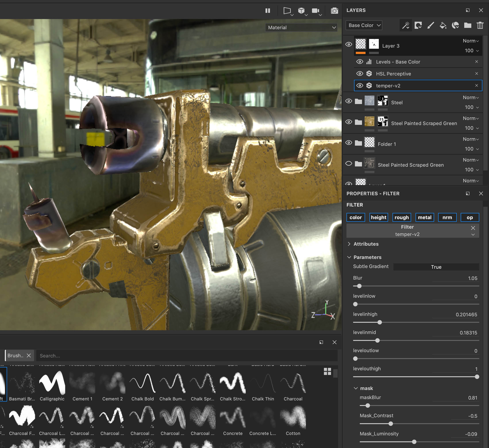The width and height of the screenshot is (489, 448).
Task: Click the levelinhigh slider handle
Action: [380, 322]
